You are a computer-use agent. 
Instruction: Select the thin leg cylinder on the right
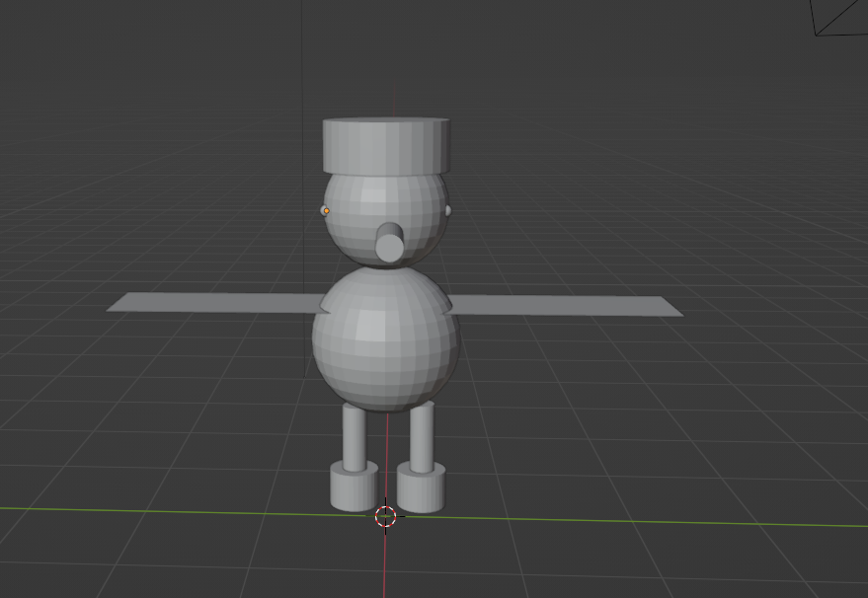[422, 436]
